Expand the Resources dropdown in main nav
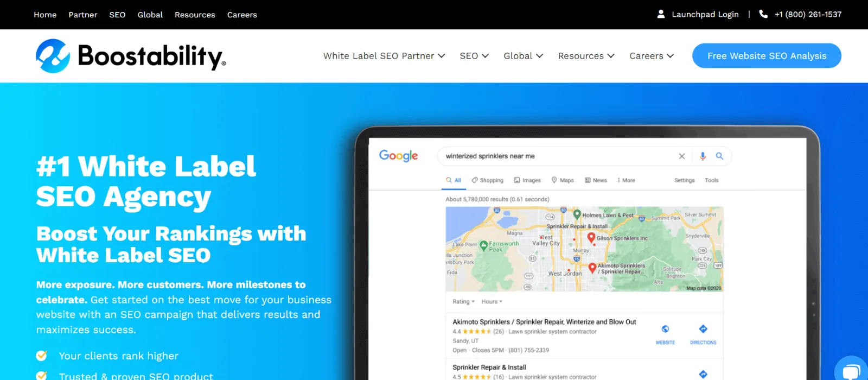This screenshot has height=380, width=868. tap(586, 56)
